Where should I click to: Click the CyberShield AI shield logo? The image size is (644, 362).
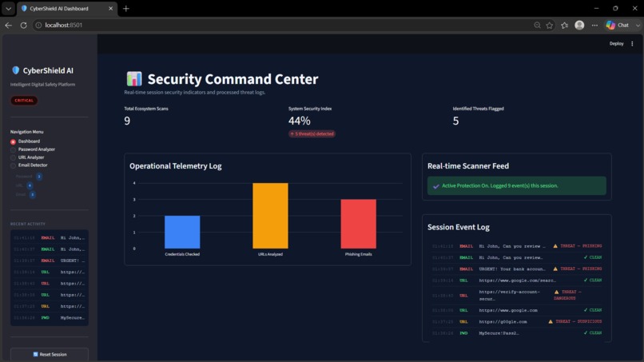tap(16, 70)
